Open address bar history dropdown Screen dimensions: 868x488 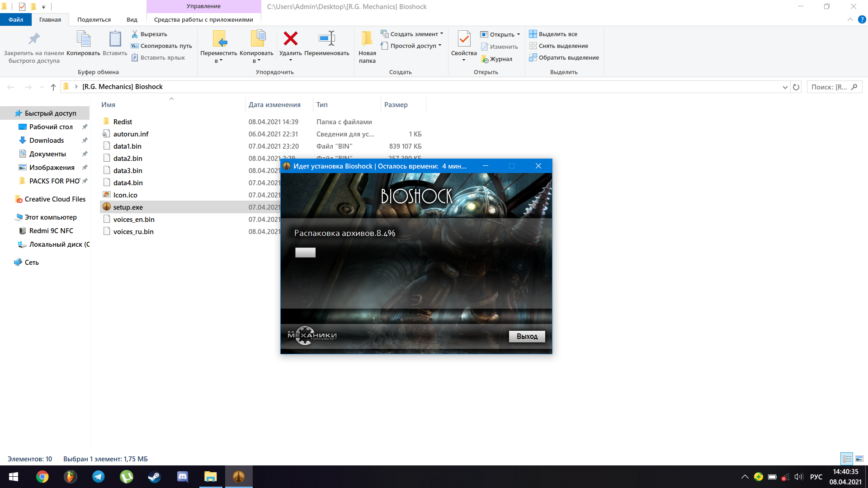785,87
